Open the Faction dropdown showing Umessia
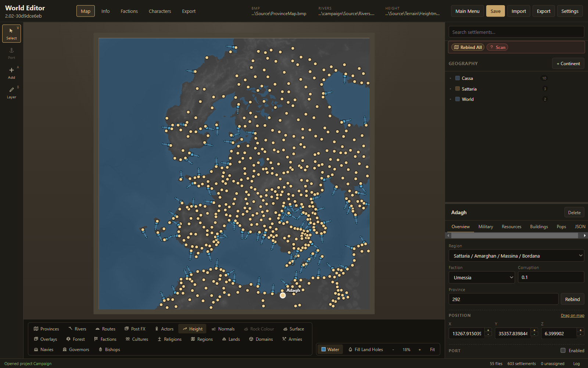Viewport: 588px width, 368px height. click(482, 277)
